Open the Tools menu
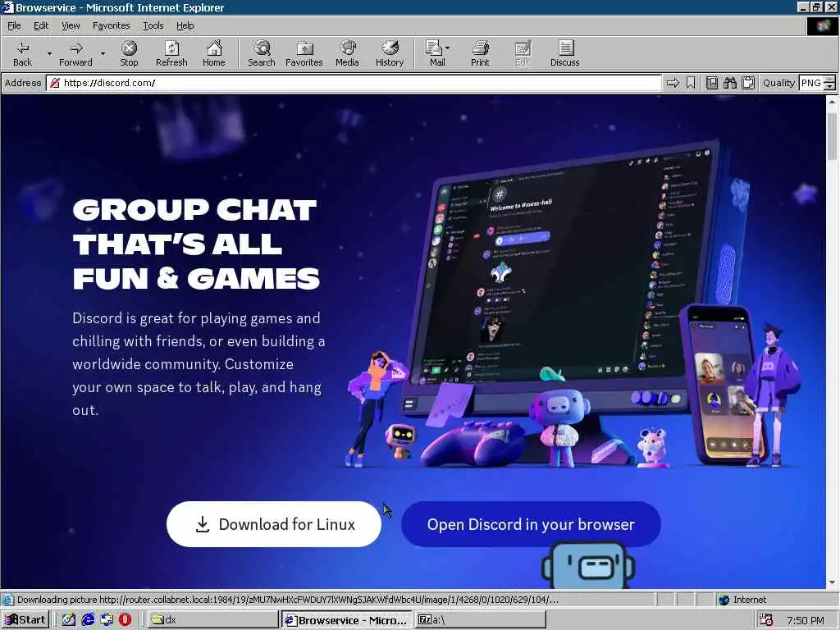 [153, 25]
